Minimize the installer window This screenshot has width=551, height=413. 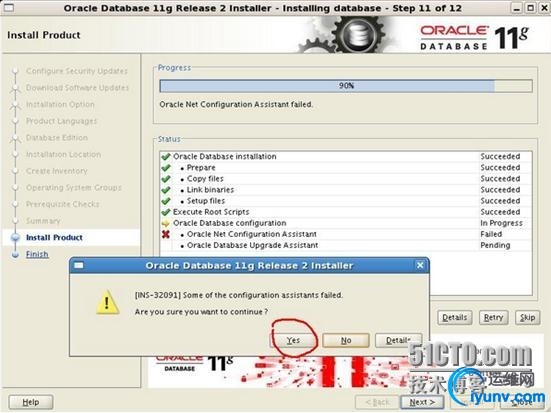517,7
